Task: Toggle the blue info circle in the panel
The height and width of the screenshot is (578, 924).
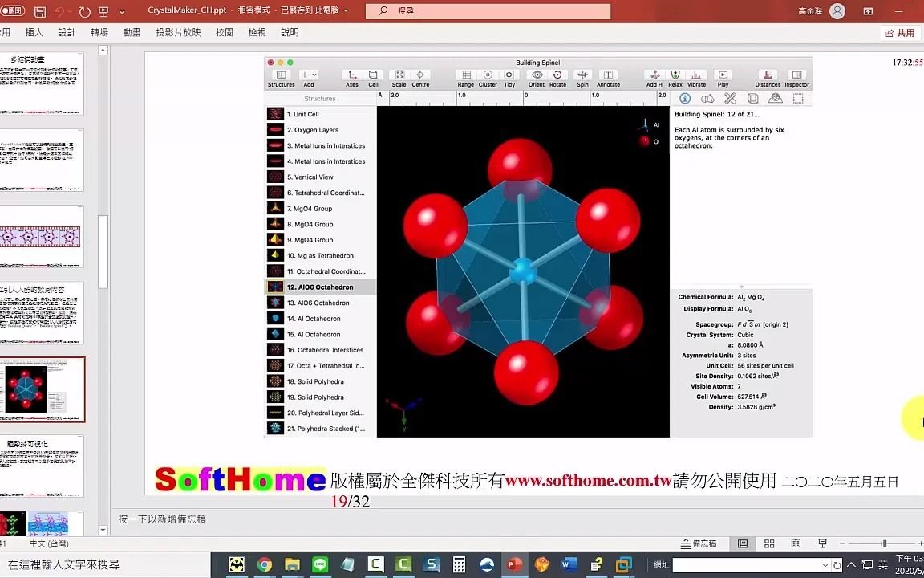Action: pos(683,98)
